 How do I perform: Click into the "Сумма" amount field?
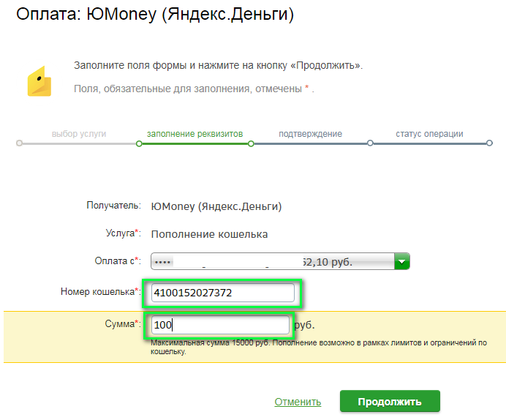coord(220,325)
